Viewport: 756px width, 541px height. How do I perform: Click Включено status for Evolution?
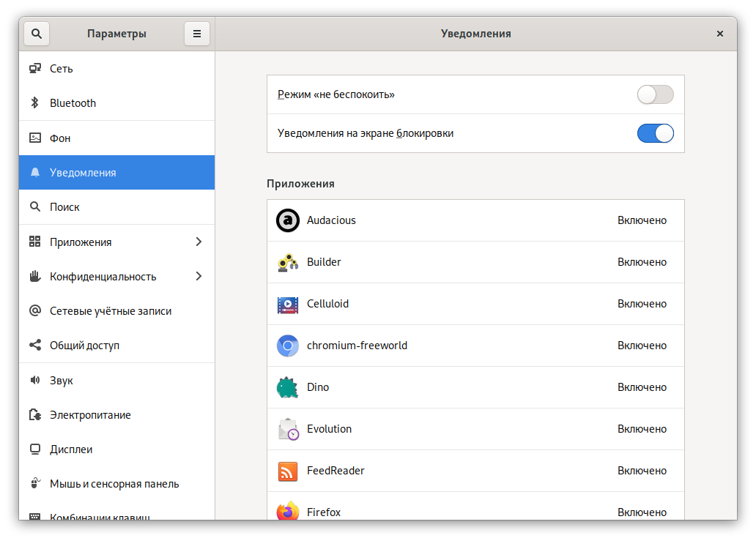pyautogui.click(x=642, y=429)
